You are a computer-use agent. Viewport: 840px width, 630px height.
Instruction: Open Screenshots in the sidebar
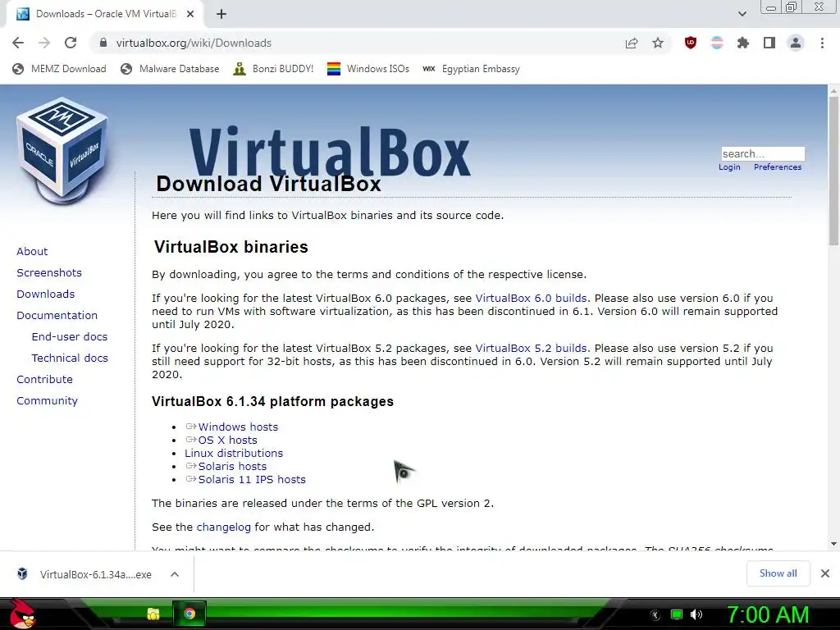(x=49, y=272)
